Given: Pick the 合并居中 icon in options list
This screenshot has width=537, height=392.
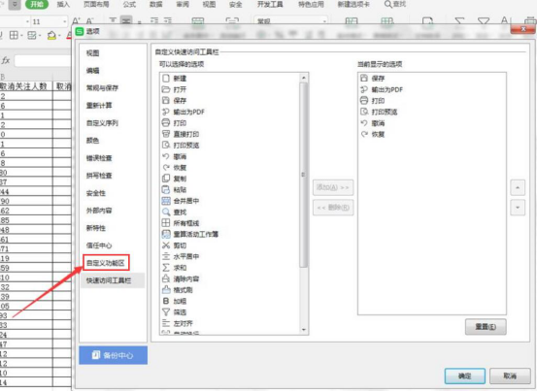Looking at the screenshot, I should 166,201.
